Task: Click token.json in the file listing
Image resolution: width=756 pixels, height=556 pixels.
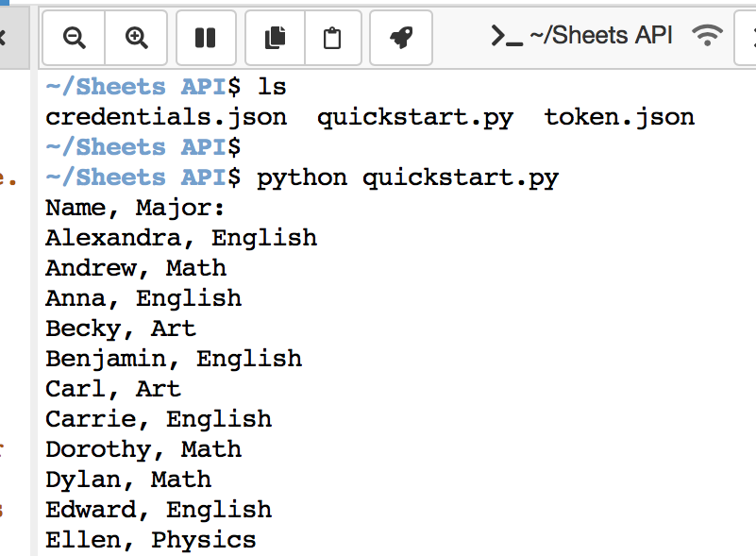Action: [619, 117]
